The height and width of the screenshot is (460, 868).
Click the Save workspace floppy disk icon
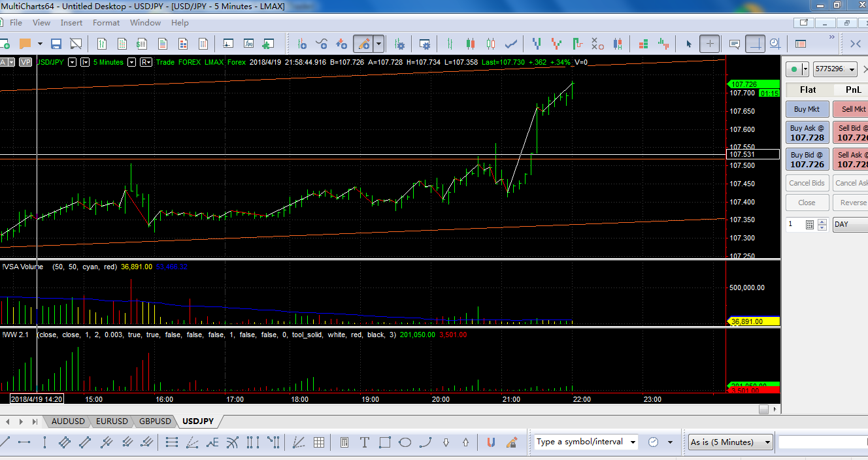coord(56,44)
